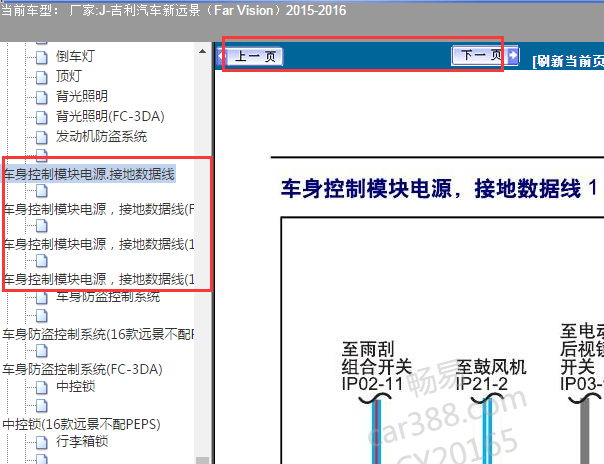The height and width of the screenshot is (464, 604).
Task: Click the document icon beside 倒车灯
Action: pos(42,57)
